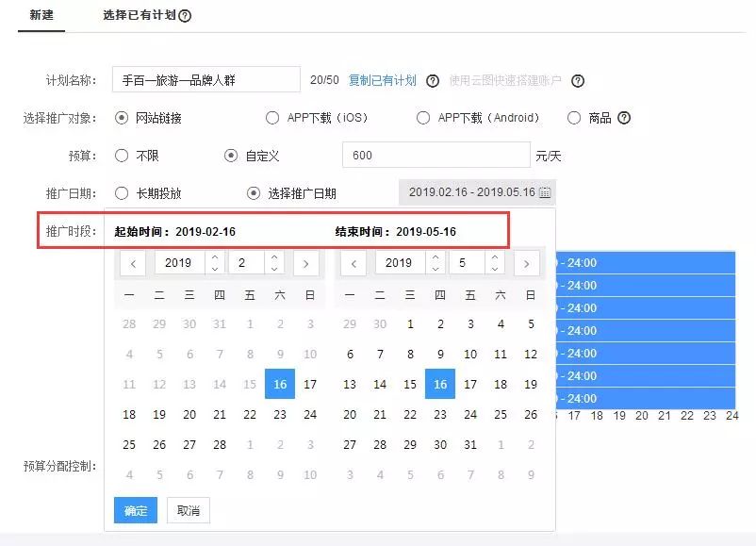Image resolution: width=756 pixels, height=546 pixels.
Task: Increase year in left calendar stepper
Action: click(x=215, y=257)
